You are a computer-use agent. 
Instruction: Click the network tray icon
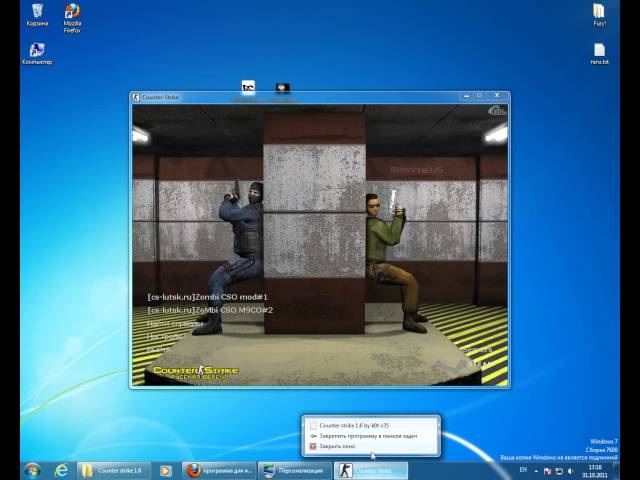pos(559,471)
